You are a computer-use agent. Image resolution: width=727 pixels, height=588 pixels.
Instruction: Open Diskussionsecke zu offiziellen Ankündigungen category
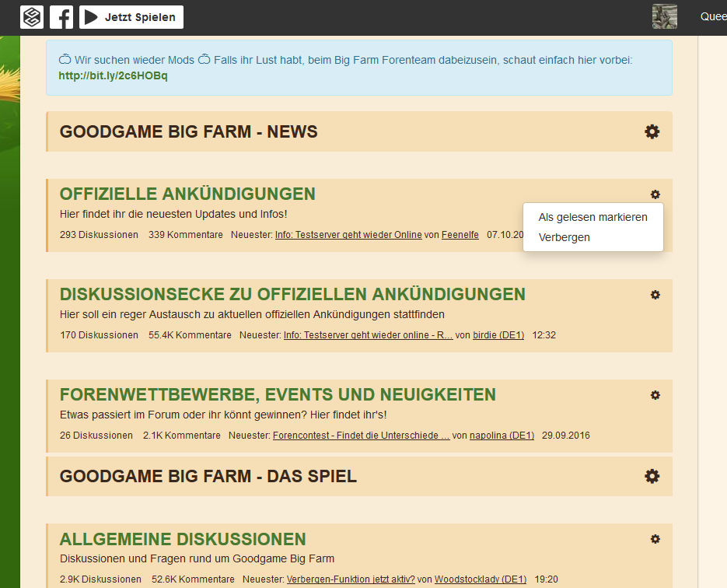(x=292, y=294)
